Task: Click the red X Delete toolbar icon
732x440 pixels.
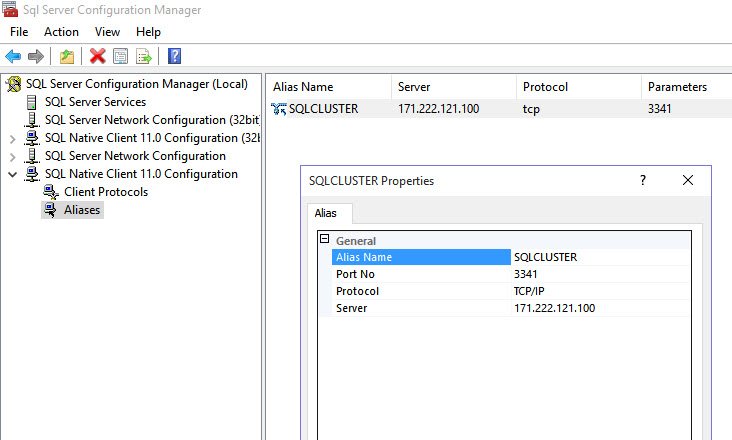Action: [97, 56]
